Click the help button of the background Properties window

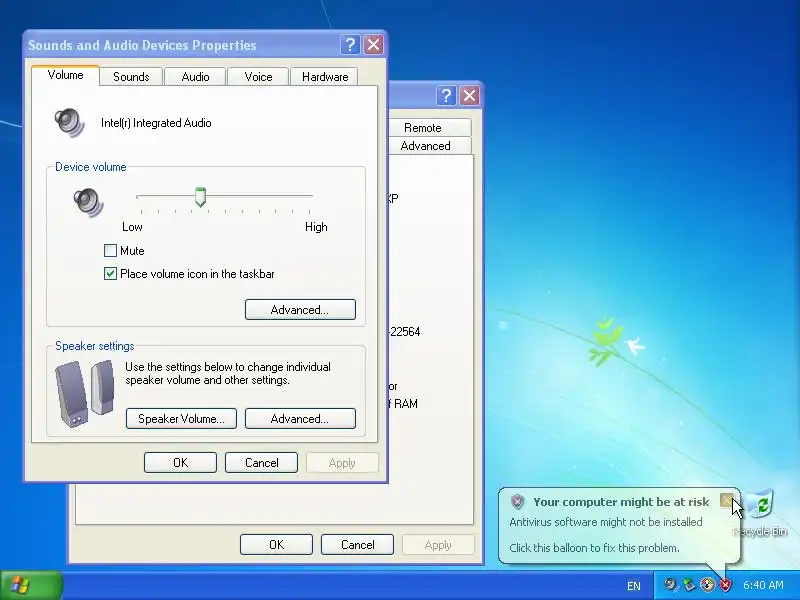(x=446, y=95)
